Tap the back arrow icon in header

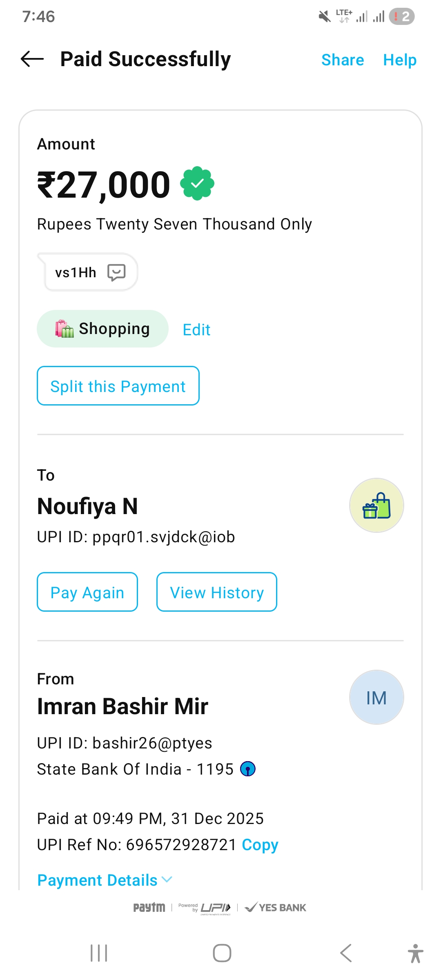point(32,59)
